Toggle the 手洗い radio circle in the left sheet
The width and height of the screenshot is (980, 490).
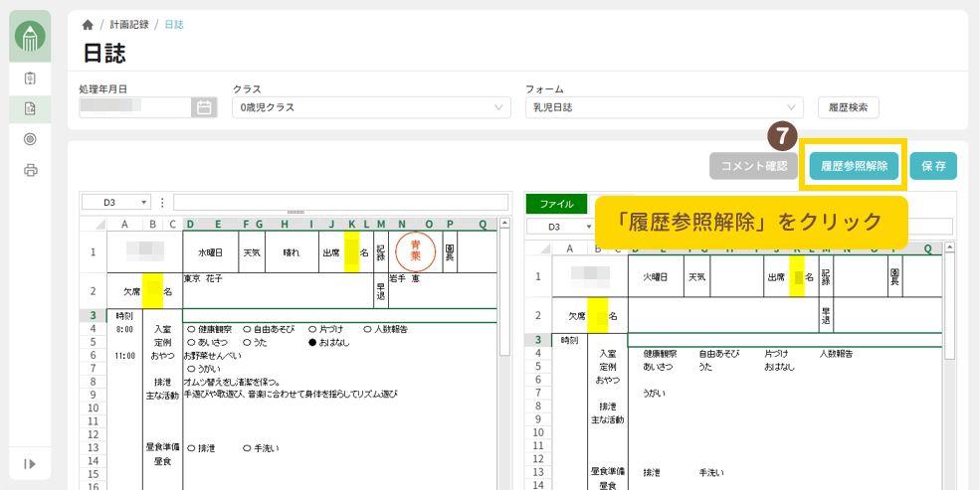pyautogui.click(x=248, y=448)
